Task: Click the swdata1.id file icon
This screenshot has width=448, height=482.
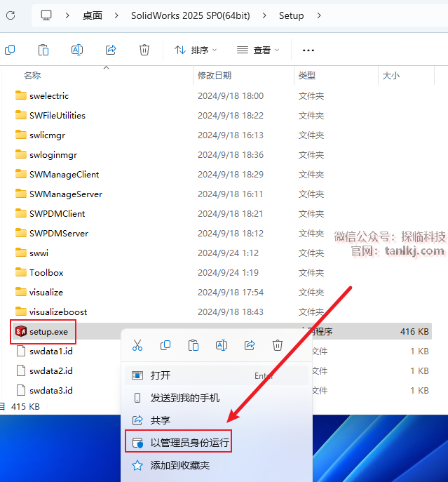Action: [21, 351]
